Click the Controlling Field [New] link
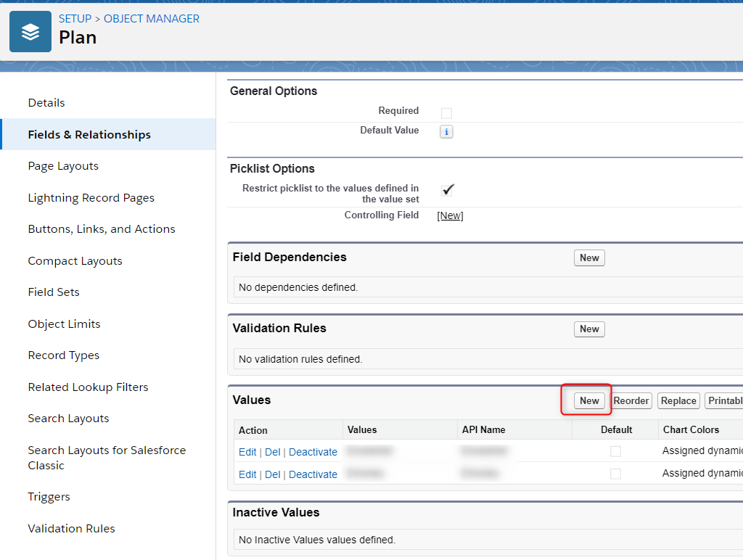The width and height of the screenshot is (743, 560). [x=450, y=215]
